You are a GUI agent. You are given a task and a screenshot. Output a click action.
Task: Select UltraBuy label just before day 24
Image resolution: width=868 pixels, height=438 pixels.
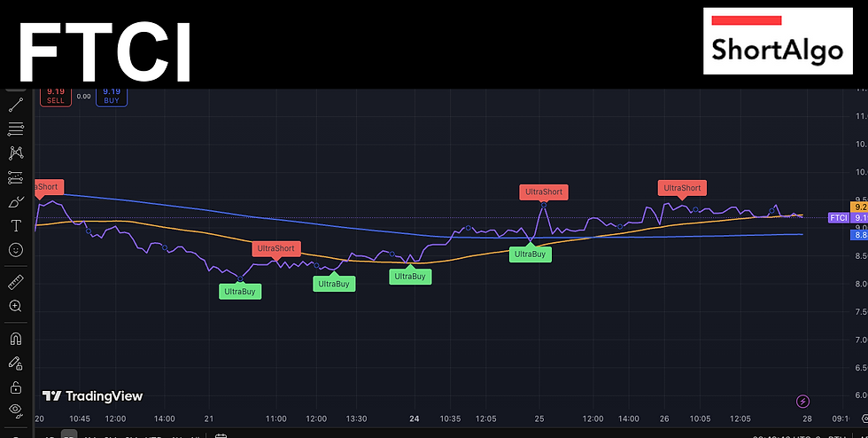click(410, 277)
